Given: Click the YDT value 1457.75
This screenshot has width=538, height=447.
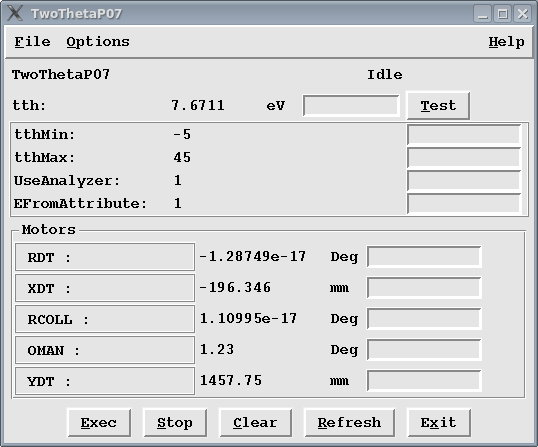Looking at the screenshot, I should (231, 380).
